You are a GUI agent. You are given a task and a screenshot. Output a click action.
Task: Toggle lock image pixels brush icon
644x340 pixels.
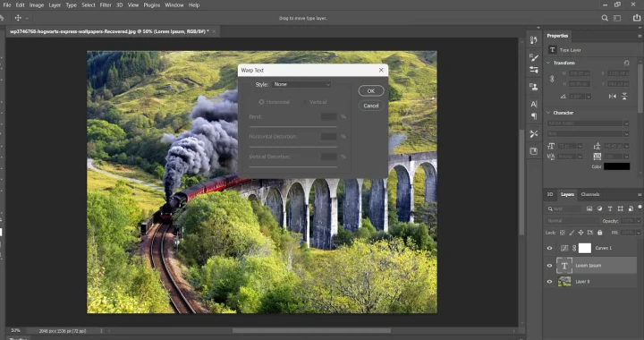[572, 233]
